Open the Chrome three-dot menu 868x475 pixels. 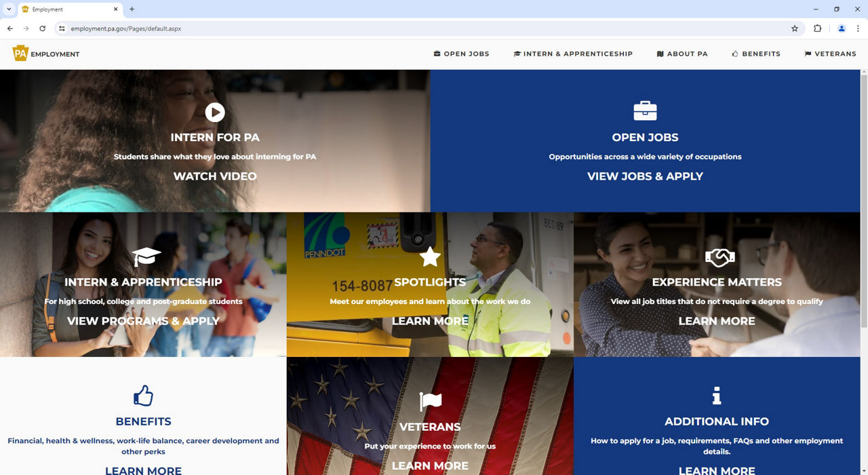(x=858, y=28)
